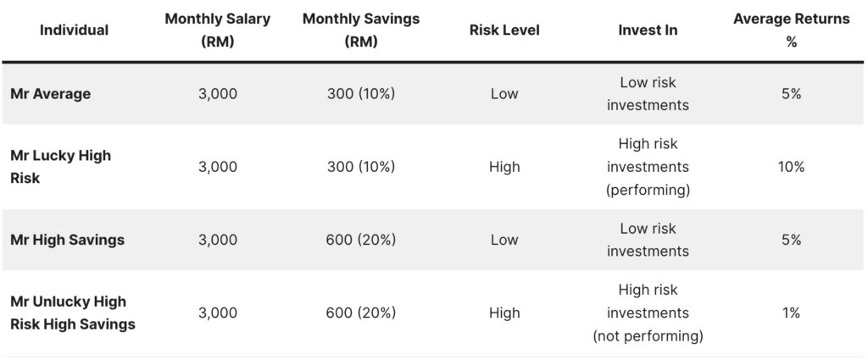Select the Average Returns % header
Viewport: 868px width, 360px height.
click(791, 30)
